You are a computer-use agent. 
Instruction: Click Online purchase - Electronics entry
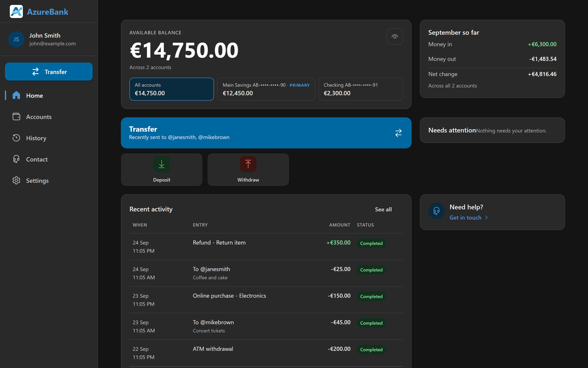tap(229, 296)
